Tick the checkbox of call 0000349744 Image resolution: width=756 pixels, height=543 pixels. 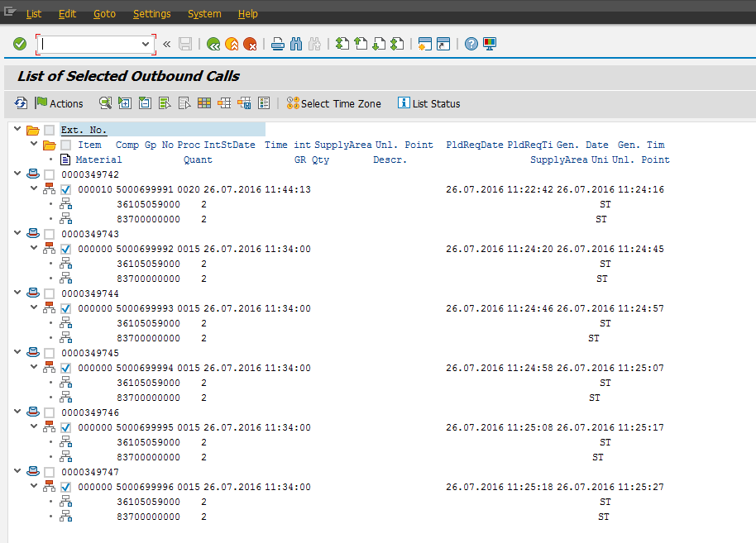click(49, 294)
